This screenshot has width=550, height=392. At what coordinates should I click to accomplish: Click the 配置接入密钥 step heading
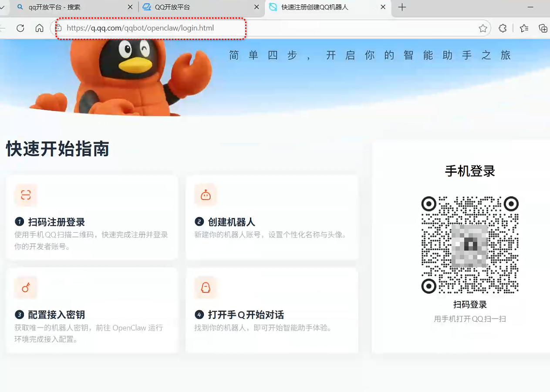coord(56,315)
